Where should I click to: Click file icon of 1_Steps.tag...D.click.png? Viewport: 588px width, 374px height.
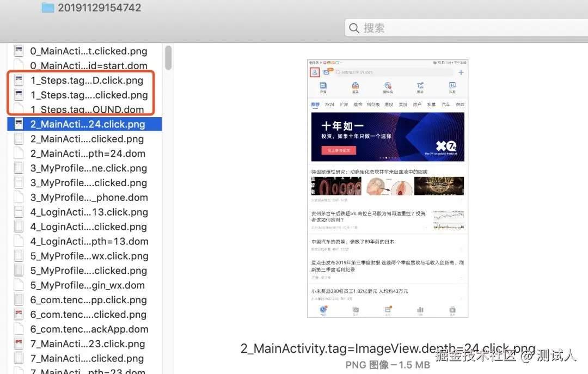19,80
